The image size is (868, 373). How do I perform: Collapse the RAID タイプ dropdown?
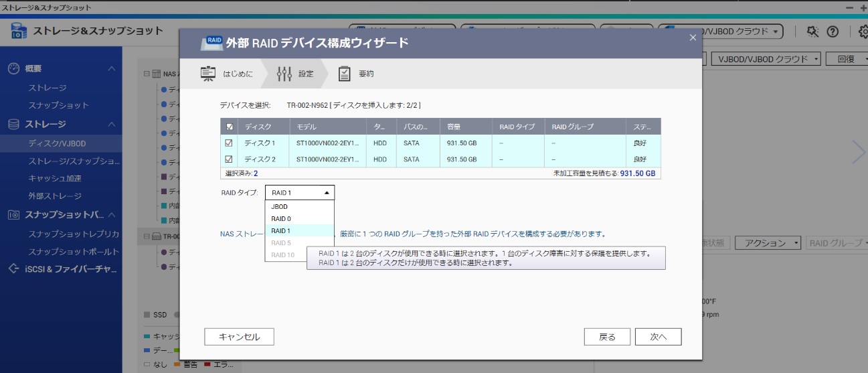(x=300, y=192)
